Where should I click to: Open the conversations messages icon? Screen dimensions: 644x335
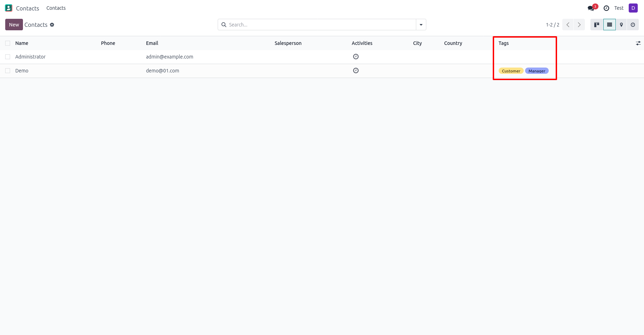click(x=591, y=8)
